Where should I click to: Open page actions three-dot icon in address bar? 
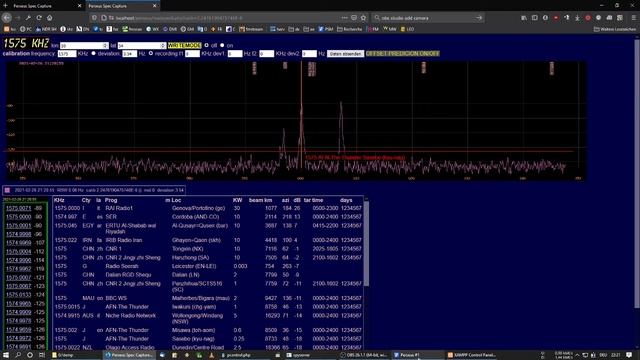click(344, 18)
